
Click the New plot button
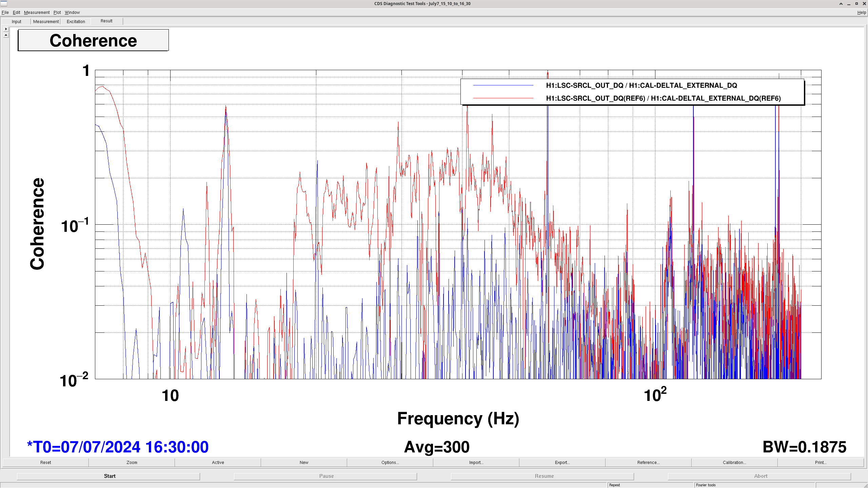(x=304, y=463)
